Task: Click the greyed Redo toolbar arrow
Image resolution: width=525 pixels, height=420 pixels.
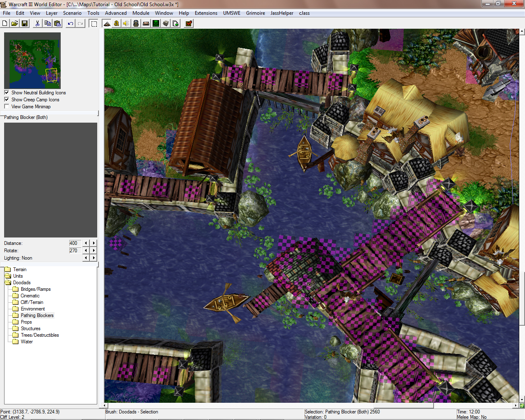Action: [80, 23]
